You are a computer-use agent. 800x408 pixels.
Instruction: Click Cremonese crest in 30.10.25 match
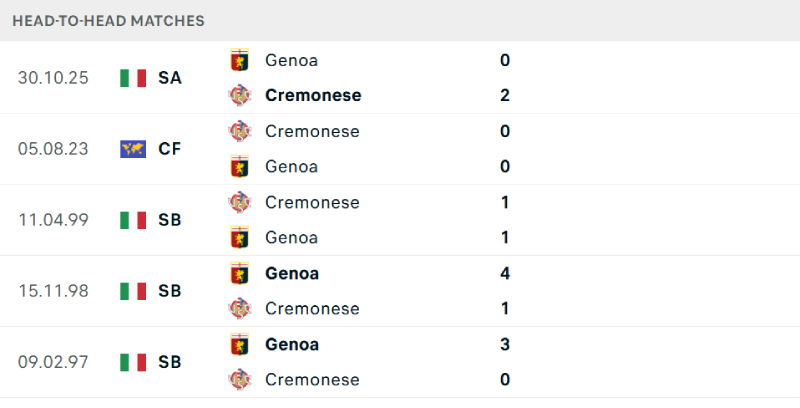tap(239, 95)
